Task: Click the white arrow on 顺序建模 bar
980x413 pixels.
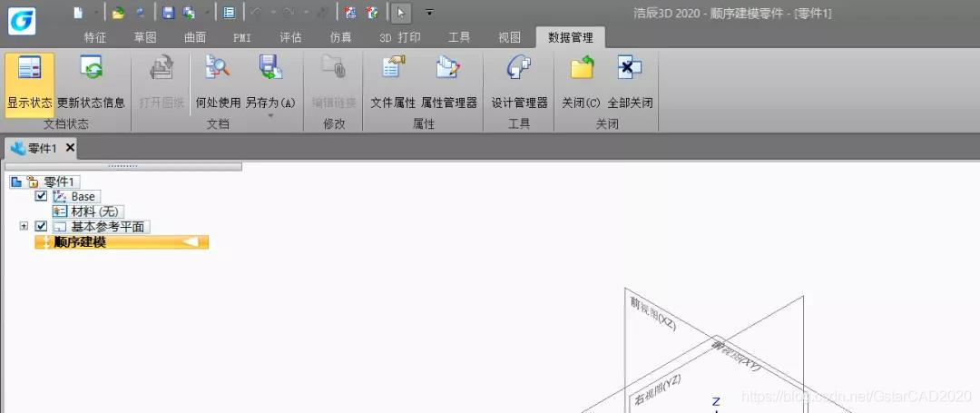Action: pyautogui.click(x=191, y=241)
